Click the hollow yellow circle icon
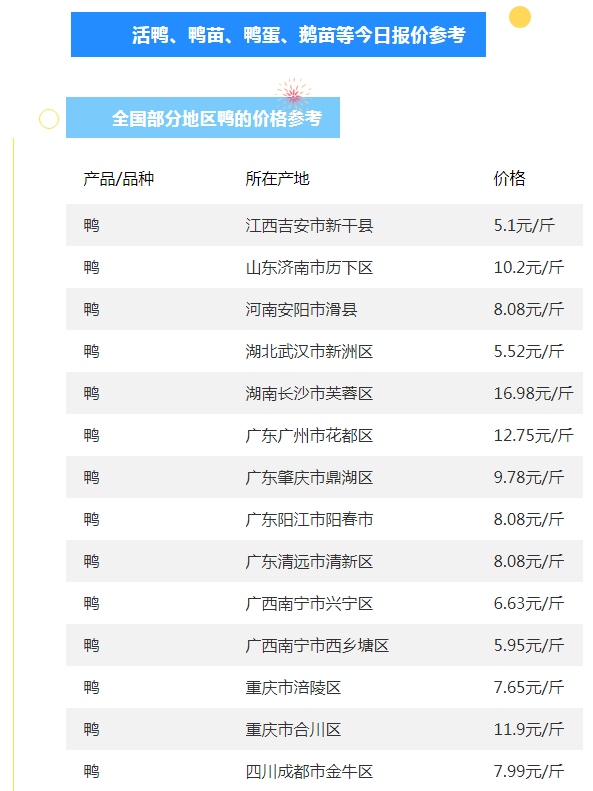 pos(49,119)
